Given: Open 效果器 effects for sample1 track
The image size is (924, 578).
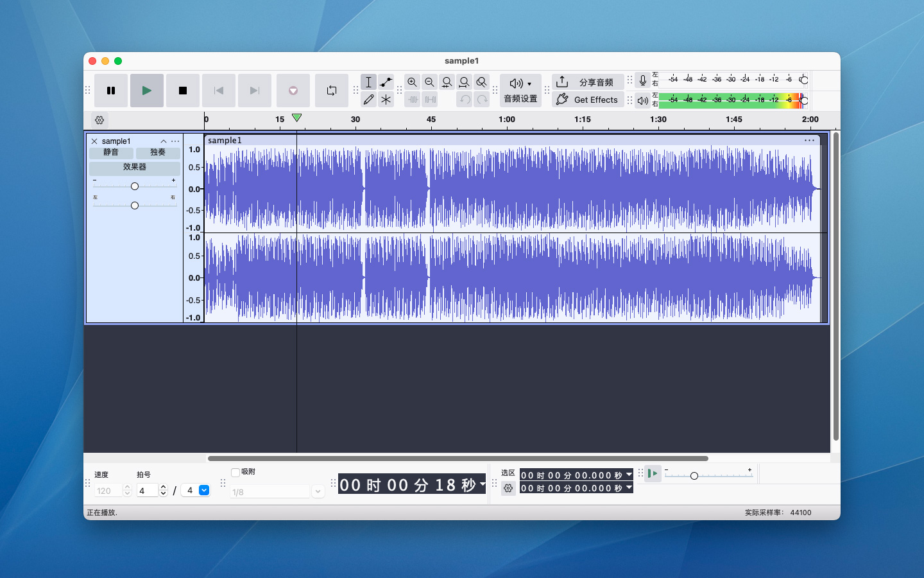Looking at the screenshot, I should click(135, 167).
